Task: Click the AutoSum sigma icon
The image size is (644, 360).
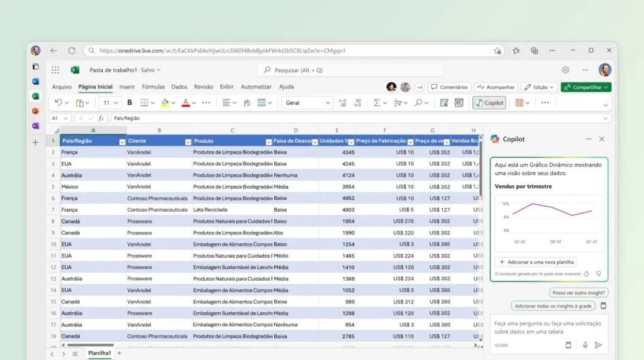Action: click(x=377, y=102)
